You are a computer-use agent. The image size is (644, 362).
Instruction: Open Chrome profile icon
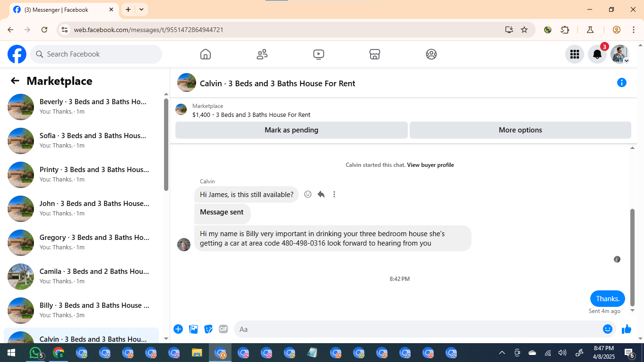(x=617, y=30)
